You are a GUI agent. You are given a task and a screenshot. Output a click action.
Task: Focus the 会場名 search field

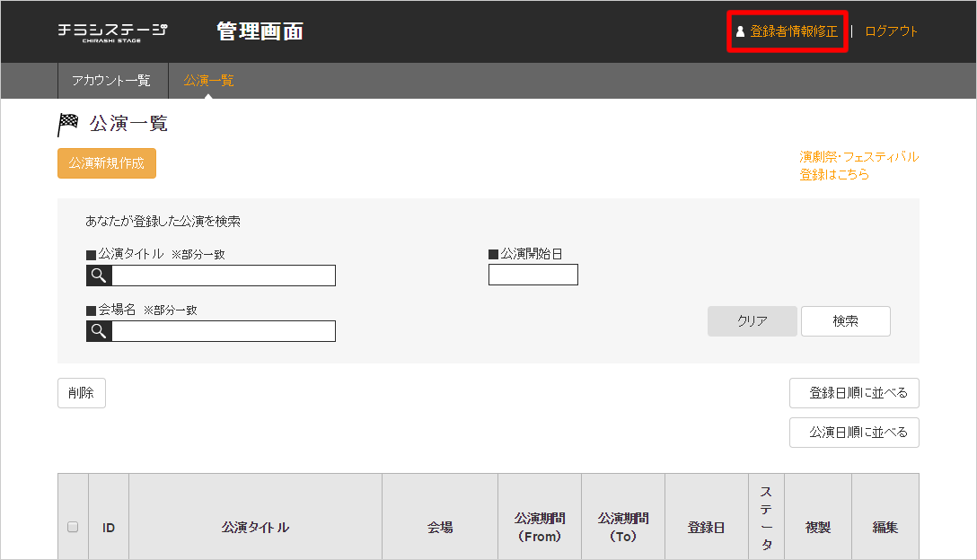click(223, 331)
